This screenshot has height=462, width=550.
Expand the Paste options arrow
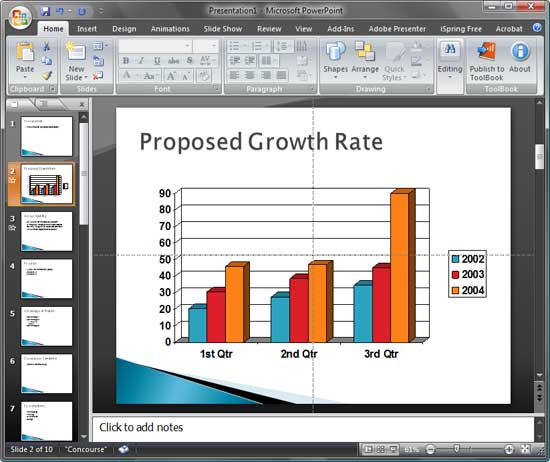click(25, 77)
